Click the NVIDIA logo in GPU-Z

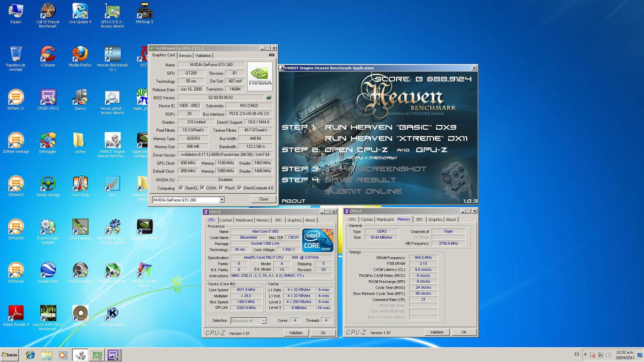point(260,77)
